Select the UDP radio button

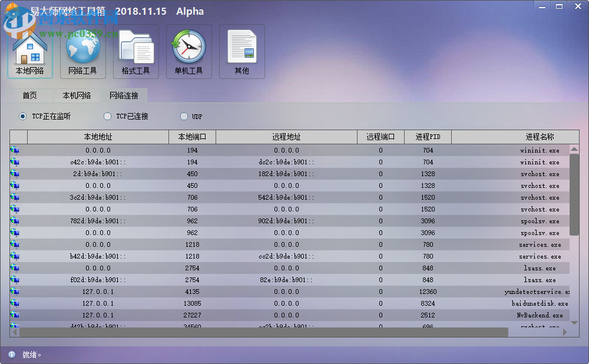pyautogui.click(x=184, y=117)
